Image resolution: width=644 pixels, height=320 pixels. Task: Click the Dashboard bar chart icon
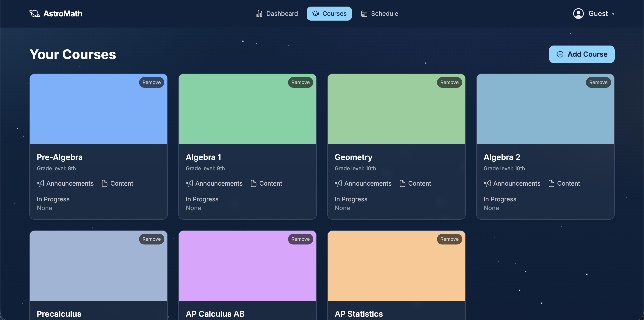259,14
